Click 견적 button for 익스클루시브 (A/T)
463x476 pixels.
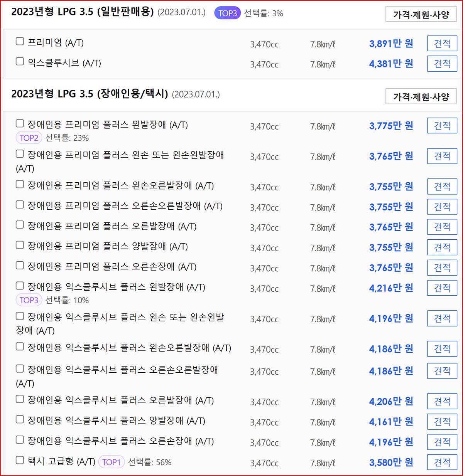coord(442,64)
